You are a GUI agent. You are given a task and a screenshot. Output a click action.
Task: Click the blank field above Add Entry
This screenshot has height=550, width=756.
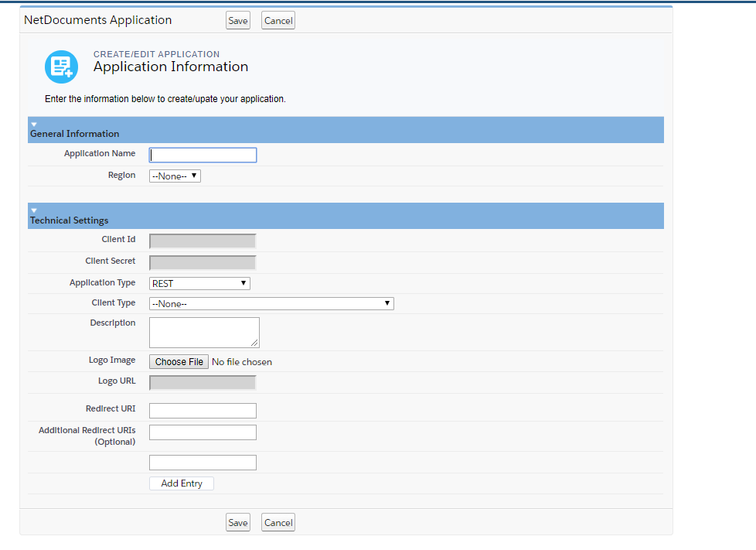(203, 462)
